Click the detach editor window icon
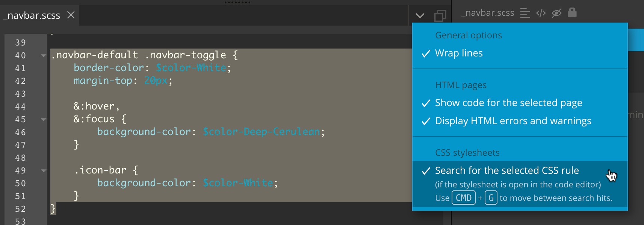The image size is (644, 225). (x=440, y=16)
